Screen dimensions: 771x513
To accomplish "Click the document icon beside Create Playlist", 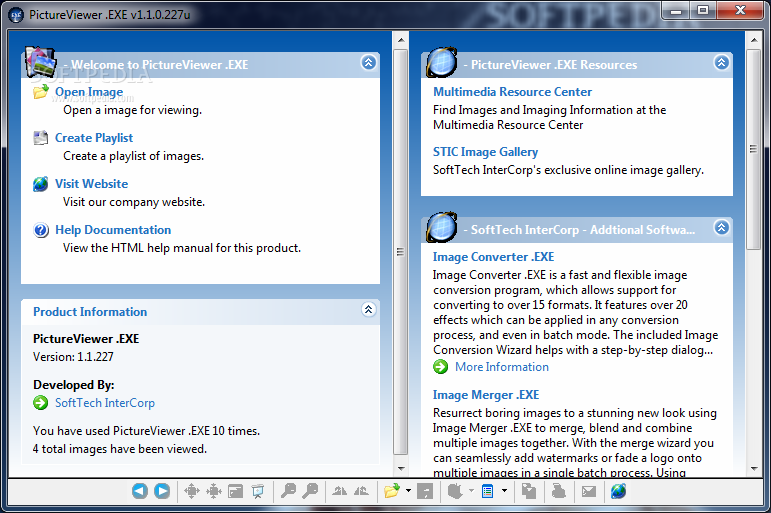I will (x=41, y=138).
